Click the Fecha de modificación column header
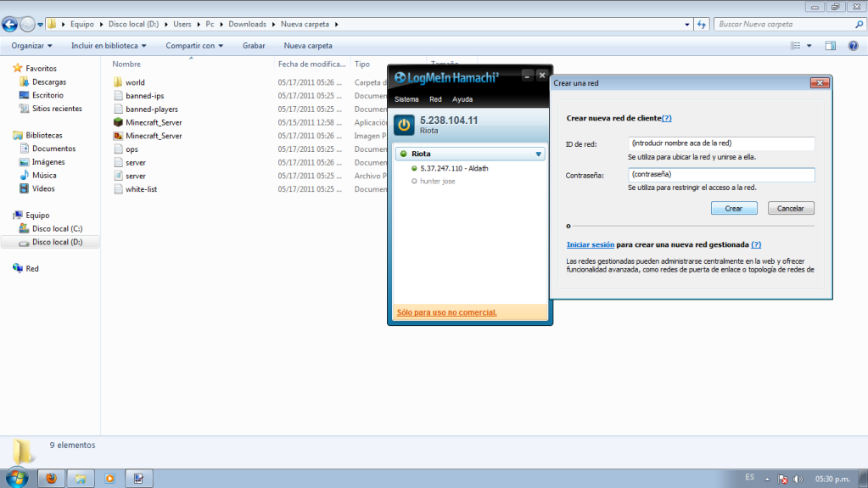This screenshot has width=868, height=488. [313, 65]
